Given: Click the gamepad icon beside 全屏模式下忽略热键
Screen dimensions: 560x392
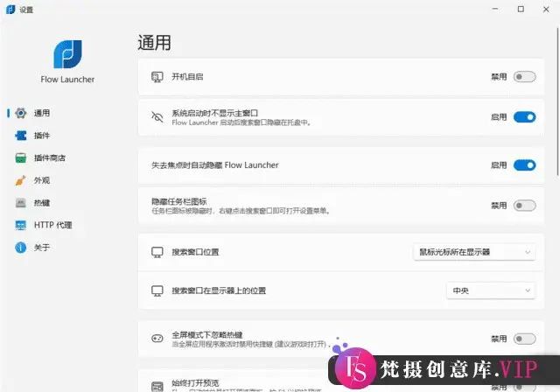Looking at the screenshot, I should coord(157,339).
